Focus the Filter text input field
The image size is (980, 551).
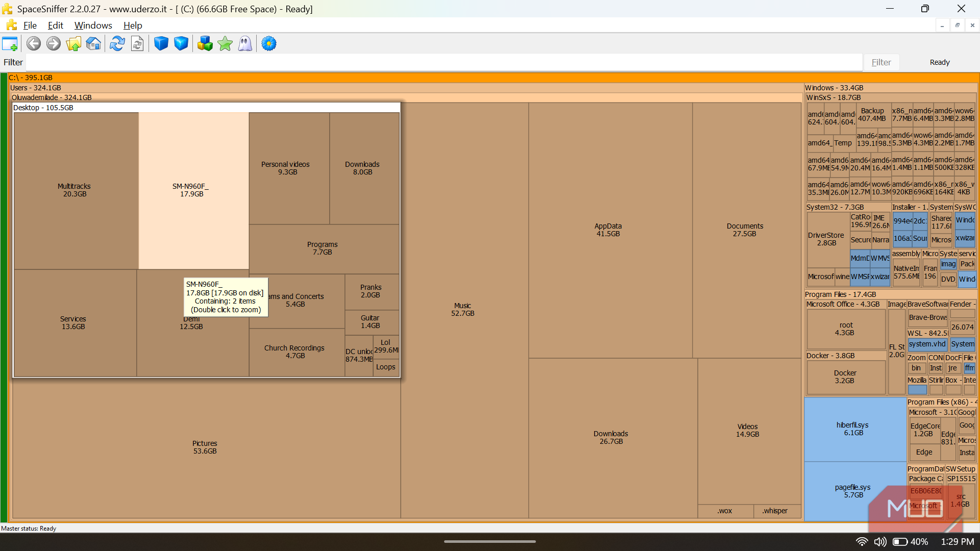pos(444,62)
